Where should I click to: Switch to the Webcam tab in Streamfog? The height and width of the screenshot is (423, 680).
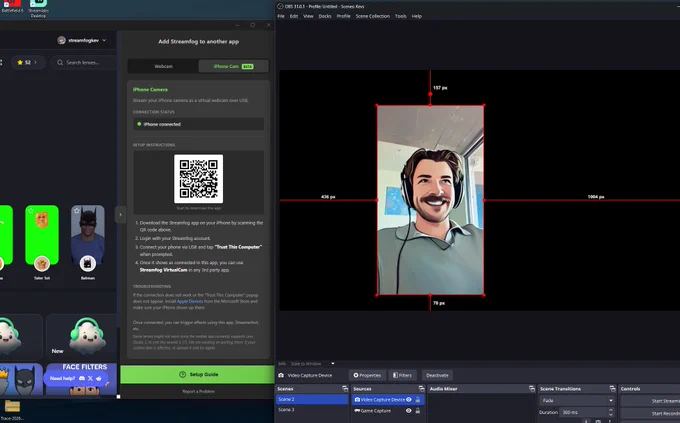pyautogui.click(x=163, y=66)
